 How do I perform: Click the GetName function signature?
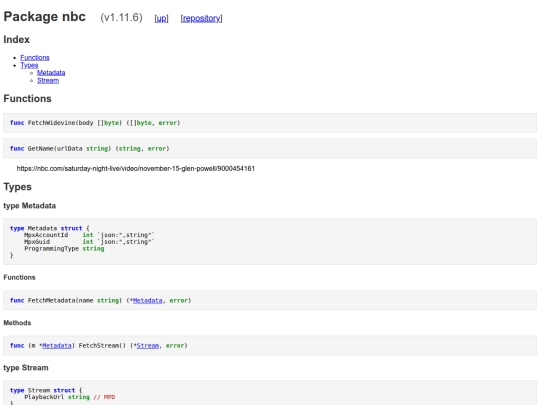click(x=90, y=148)
